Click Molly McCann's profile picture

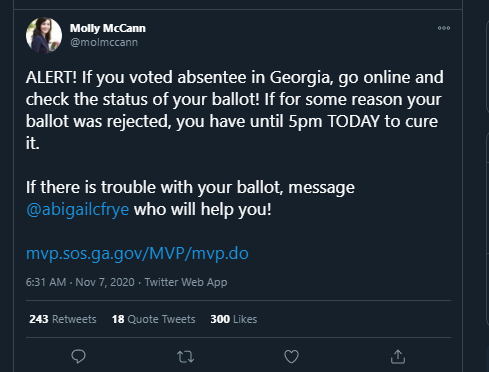coord(44,35)
